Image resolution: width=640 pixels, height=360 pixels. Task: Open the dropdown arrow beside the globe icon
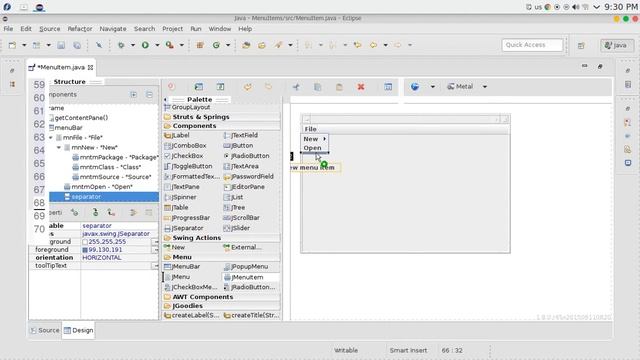pyautogui.click(x=433, y=87)
